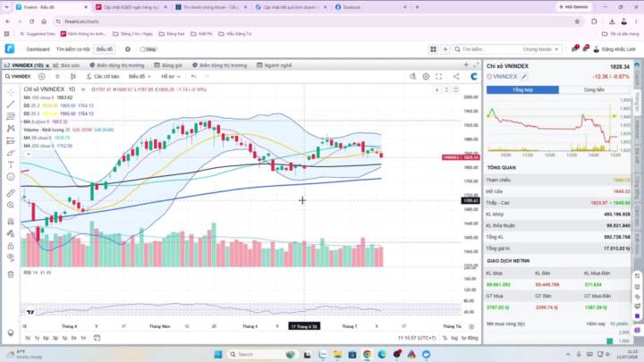Click the Hôm nay link

tap(596, 324)
